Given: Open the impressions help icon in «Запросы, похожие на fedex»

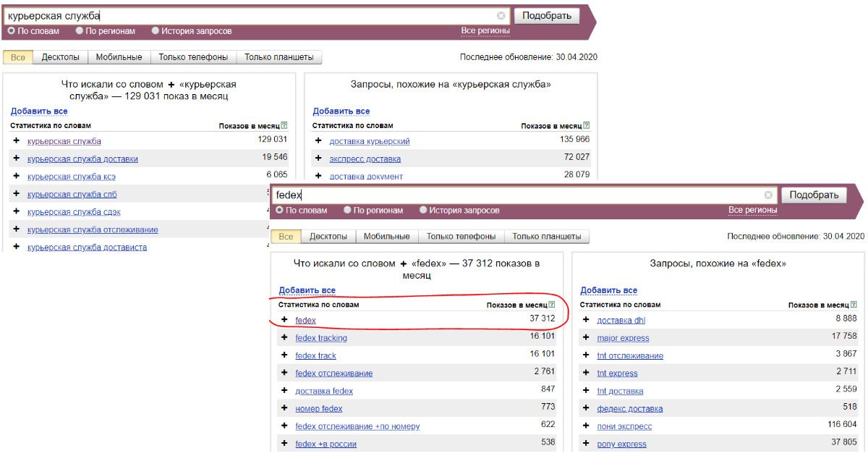Looking at the screenshot, I should point(854,305).
